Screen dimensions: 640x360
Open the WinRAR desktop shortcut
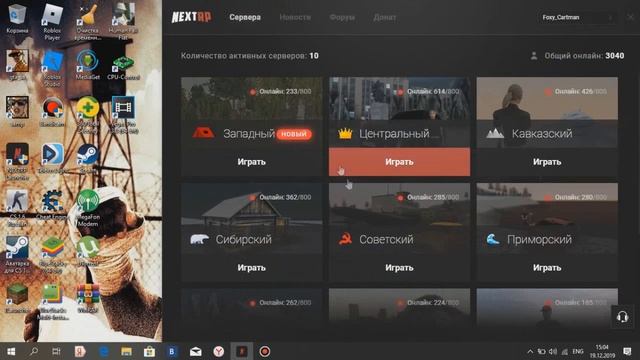click(88, 298)
